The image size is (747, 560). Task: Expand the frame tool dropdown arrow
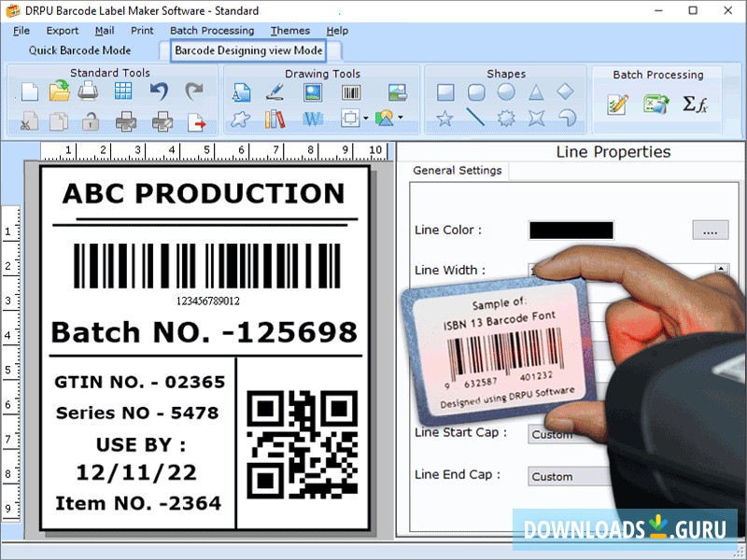pos(365,119)
